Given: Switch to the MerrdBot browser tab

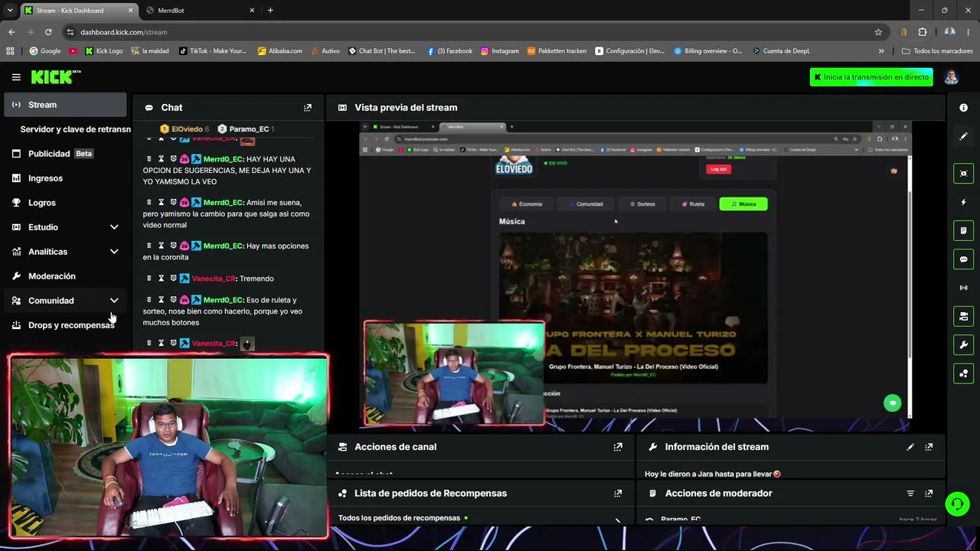Looking at the screenshot, I should coord(199,11).
